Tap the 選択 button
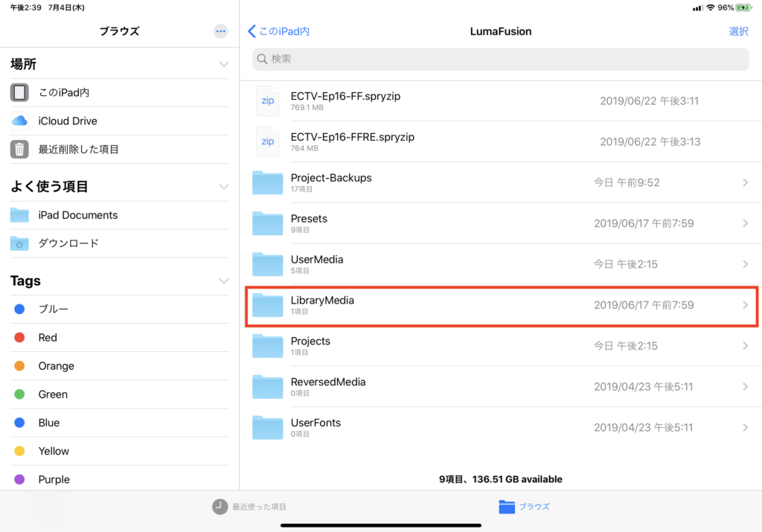The height and width of the screenshot is (532, 762). 738,31
